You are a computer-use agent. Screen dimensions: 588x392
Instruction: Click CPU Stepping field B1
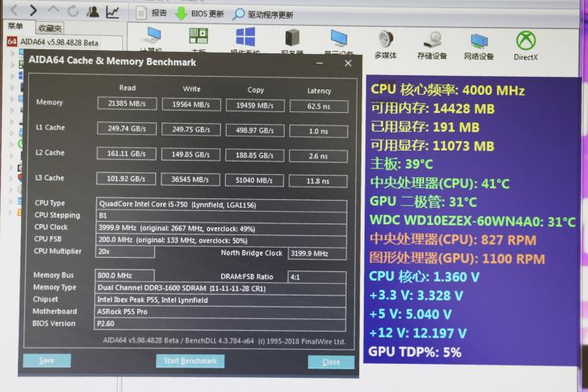pos(221,216)
